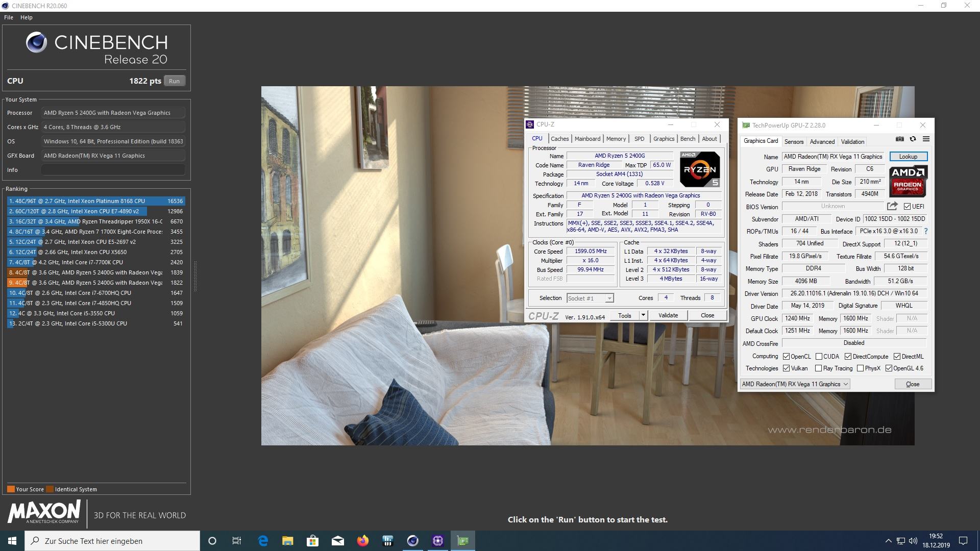Switch to the Memory tab in CPU-Z
This screenshot has height=551, width=980.
point(616,139)
